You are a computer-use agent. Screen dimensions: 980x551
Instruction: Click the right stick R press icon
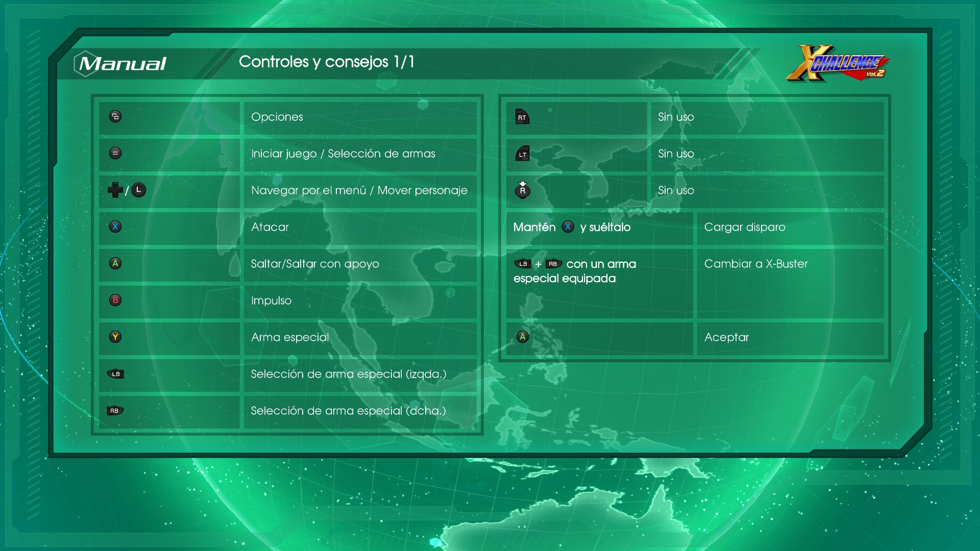(522, 190)
